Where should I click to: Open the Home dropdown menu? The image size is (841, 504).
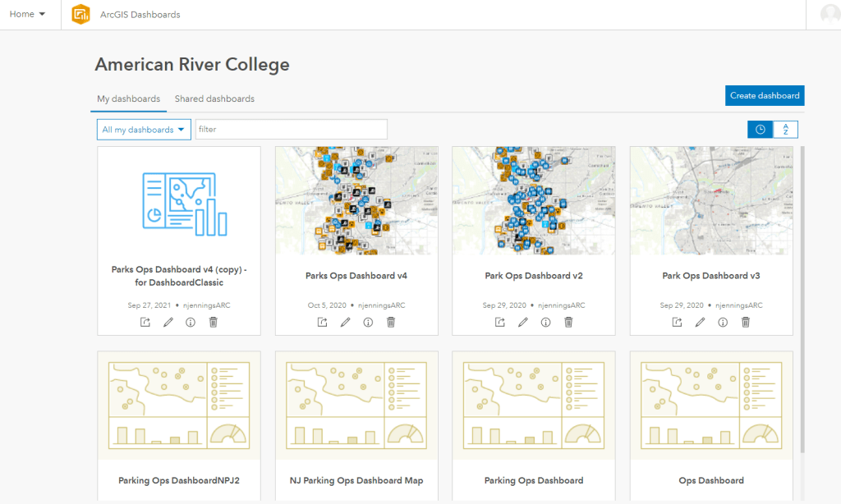[x=27, y=15]
